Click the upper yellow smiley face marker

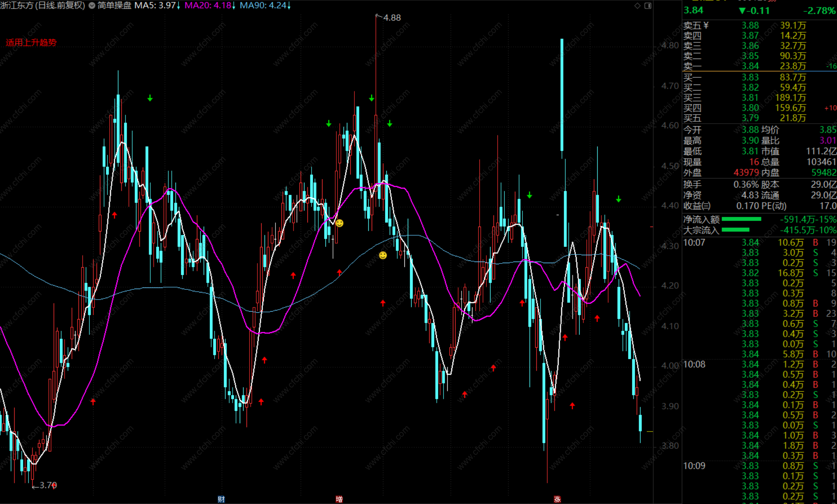339,224
